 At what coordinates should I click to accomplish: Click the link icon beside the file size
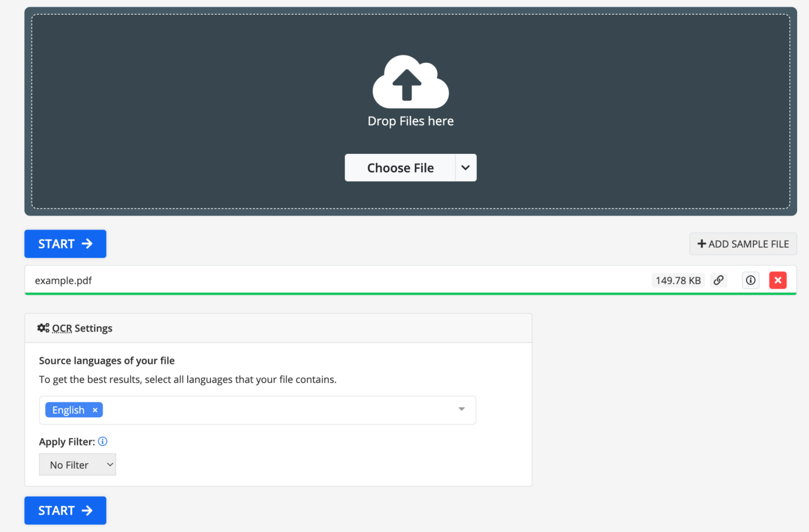tap(718, 280)
